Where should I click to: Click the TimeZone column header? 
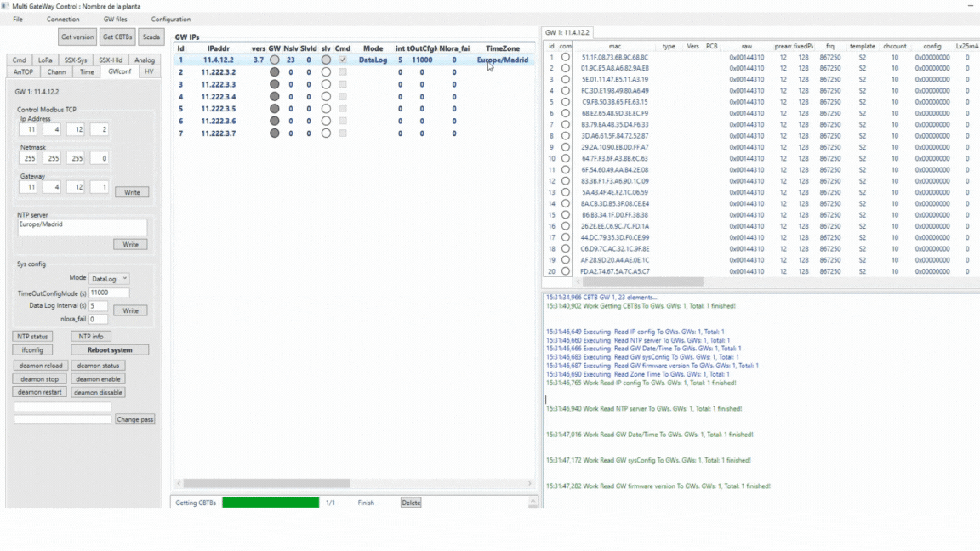[503, 48]
